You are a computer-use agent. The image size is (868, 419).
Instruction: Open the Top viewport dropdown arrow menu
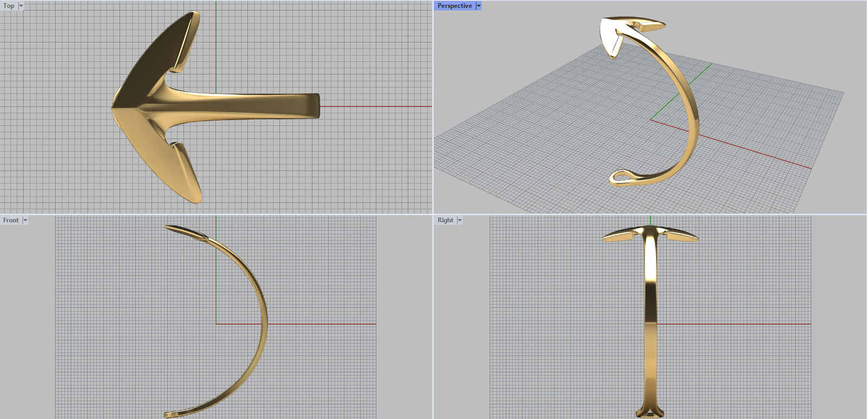[x=21, y=6]
